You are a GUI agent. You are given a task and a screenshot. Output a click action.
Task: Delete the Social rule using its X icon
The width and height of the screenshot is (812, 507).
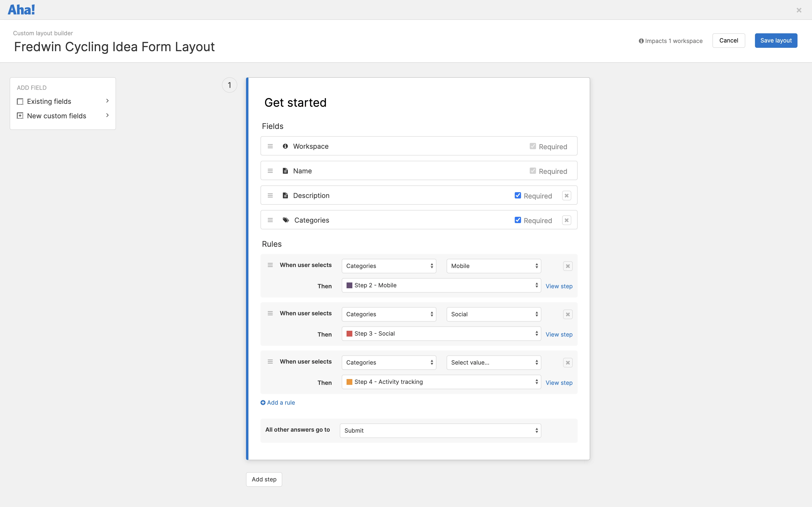567,314
